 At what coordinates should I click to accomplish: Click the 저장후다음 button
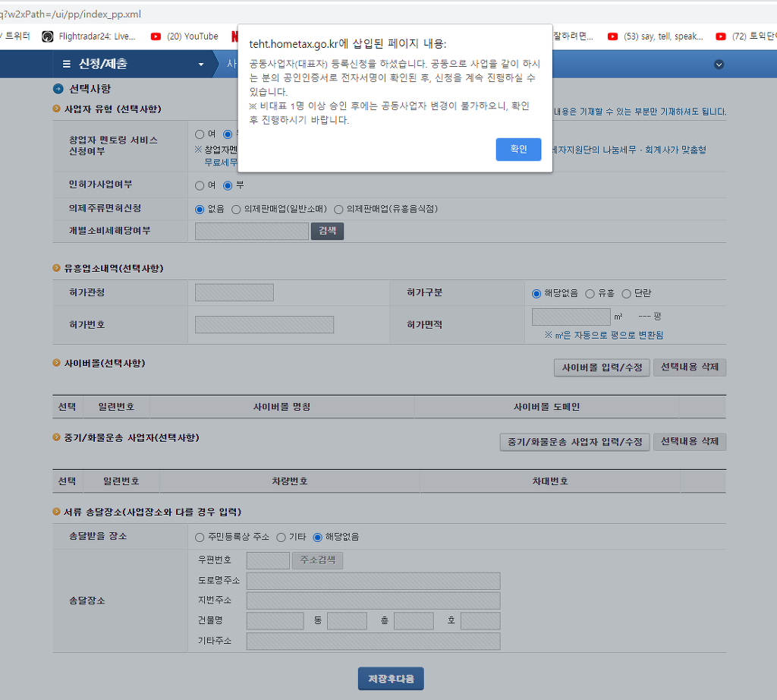tap(391, 679)
